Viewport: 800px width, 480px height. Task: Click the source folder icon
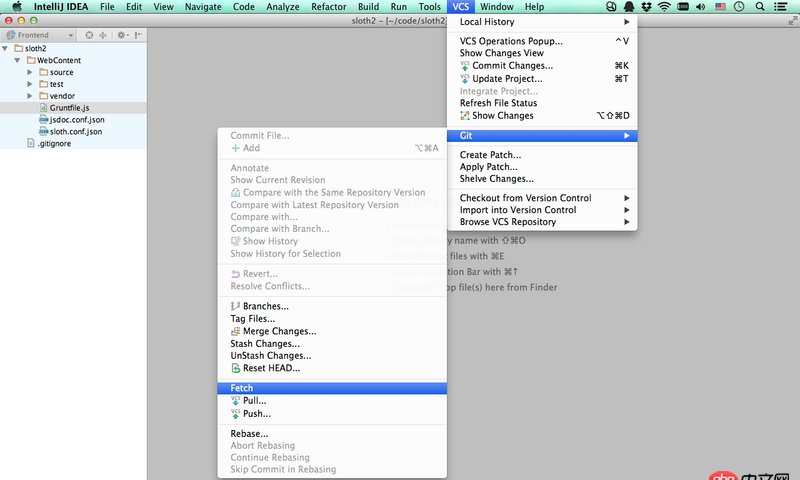click(x=43, y=72)
